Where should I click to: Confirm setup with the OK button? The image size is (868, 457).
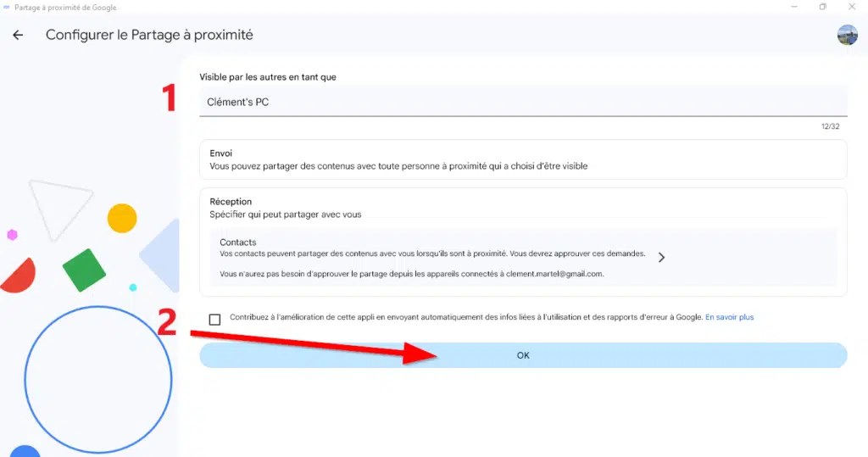coord(523,355)
